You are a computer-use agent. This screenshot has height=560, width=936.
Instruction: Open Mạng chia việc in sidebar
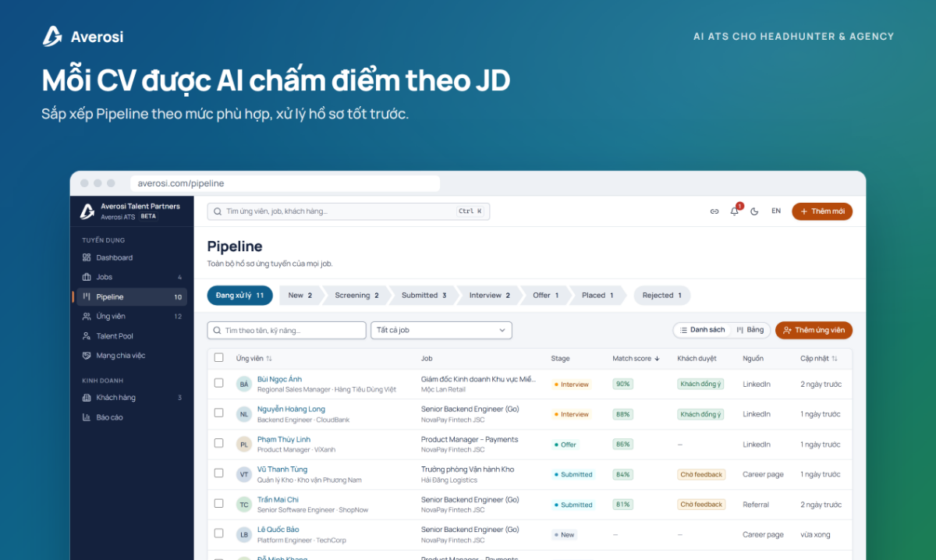(131, 356)
